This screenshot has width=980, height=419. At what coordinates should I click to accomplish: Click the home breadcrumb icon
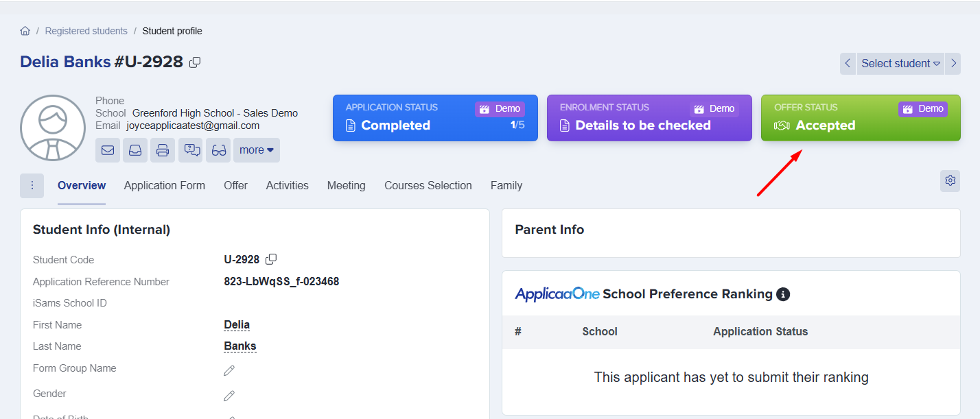(x=25, y=31)
